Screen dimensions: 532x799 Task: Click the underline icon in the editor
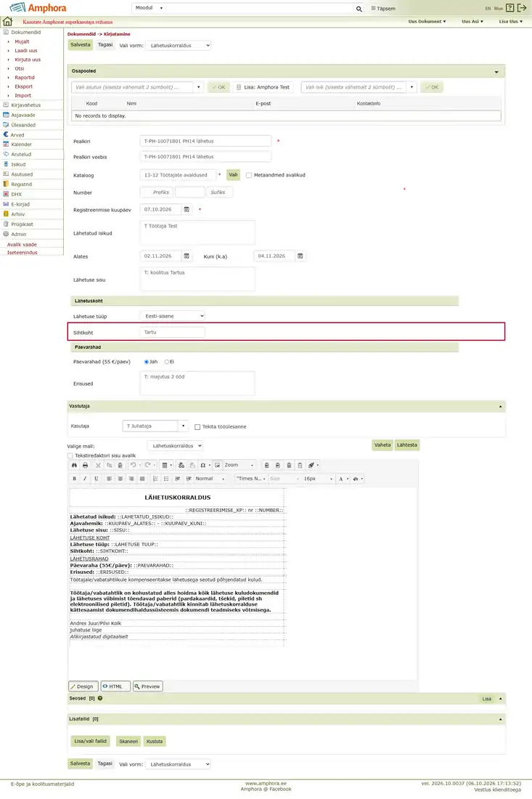click(x=97, y=479)
